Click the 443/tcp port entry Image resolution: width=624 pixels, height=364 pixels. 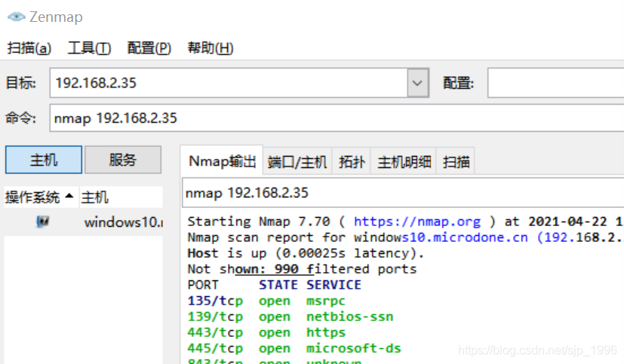coord(215,332)
